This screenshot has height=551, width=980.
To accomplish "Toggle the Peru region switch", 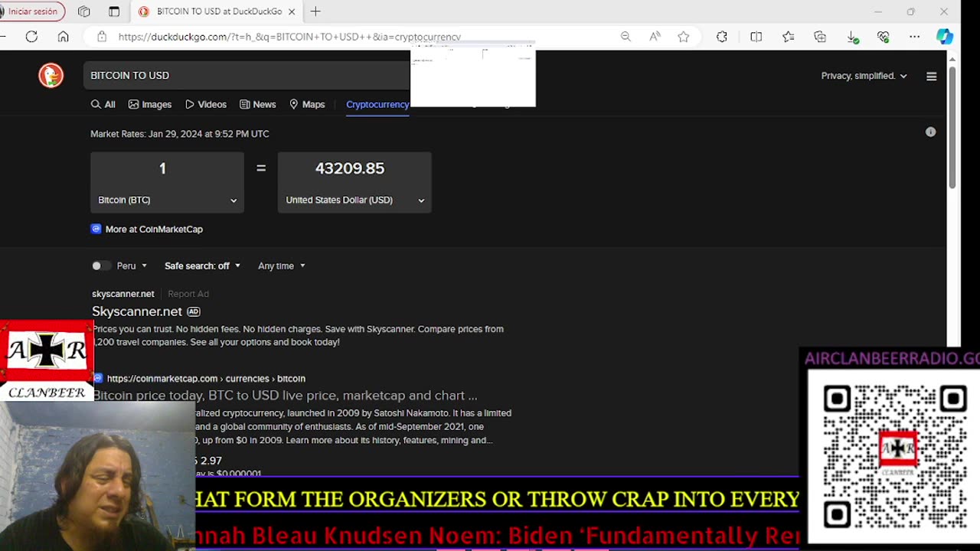I will (x=100, y=266).
